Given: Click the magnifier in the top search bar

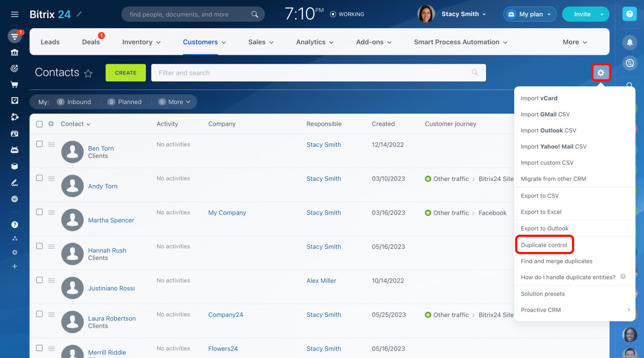Looking at the screenshot, I should click(256, 14).
